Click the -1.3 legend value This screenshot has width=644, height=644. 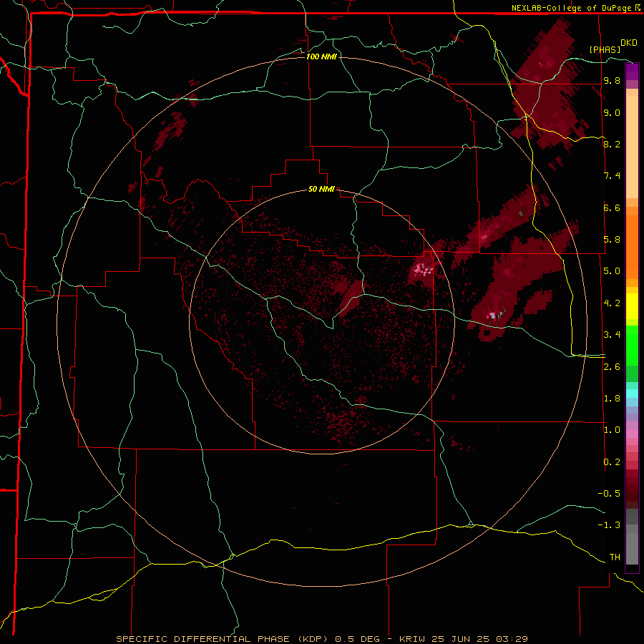coord(609,525)
